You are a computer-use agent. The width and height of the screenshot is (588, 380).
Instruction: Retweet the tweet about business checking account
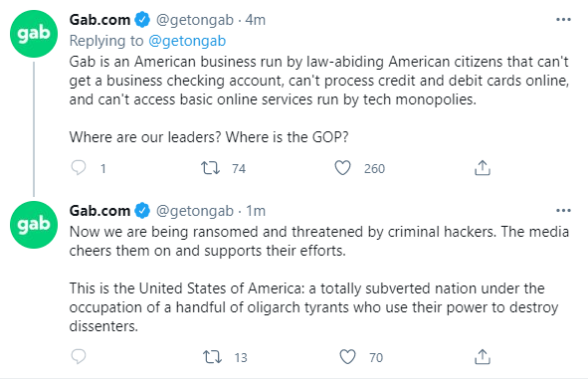click(210, 168)
